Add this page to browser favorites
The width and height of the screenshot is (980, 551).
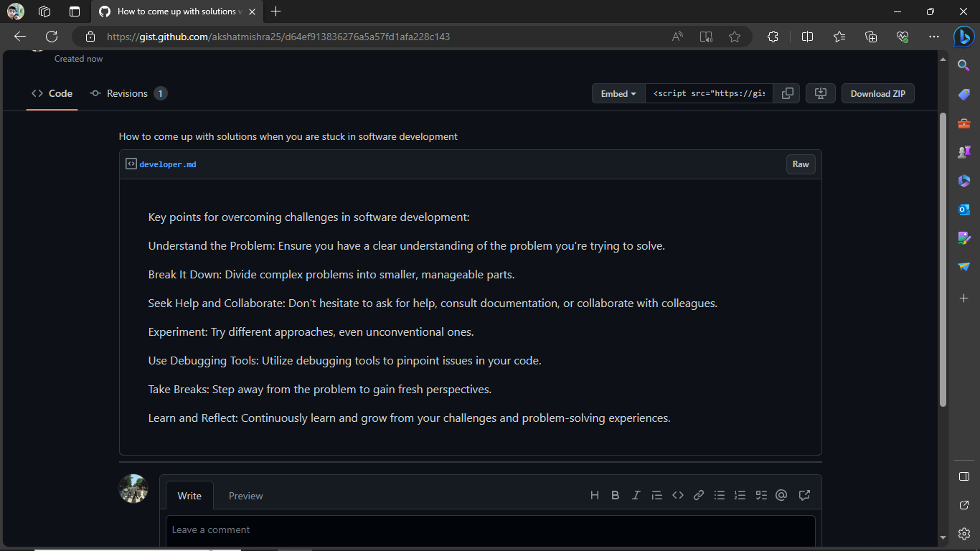735,37
